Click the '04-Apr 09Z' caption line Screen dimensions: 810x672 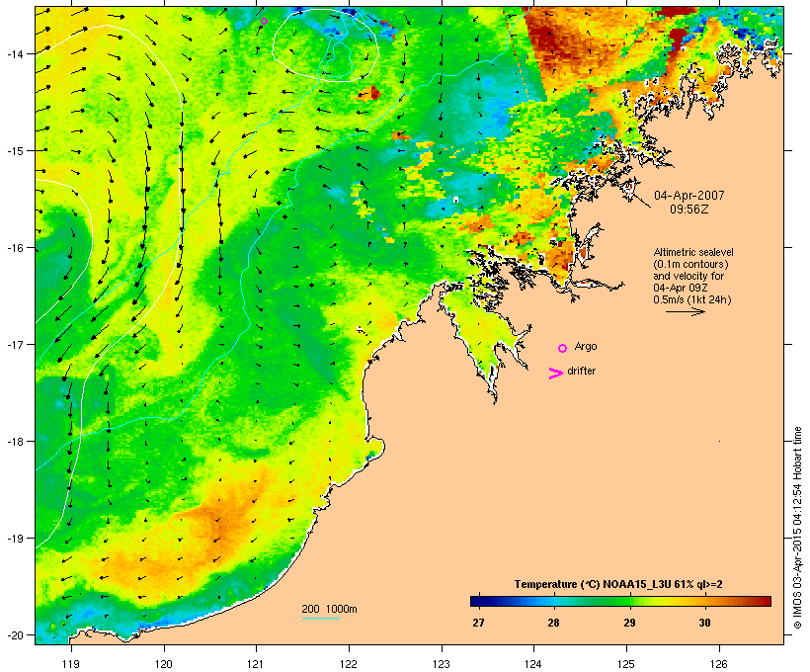(681, 288)
